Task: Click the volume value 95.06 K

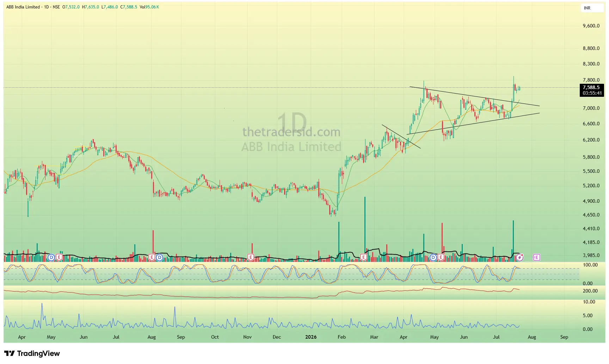Action: [x=152, y=7]
